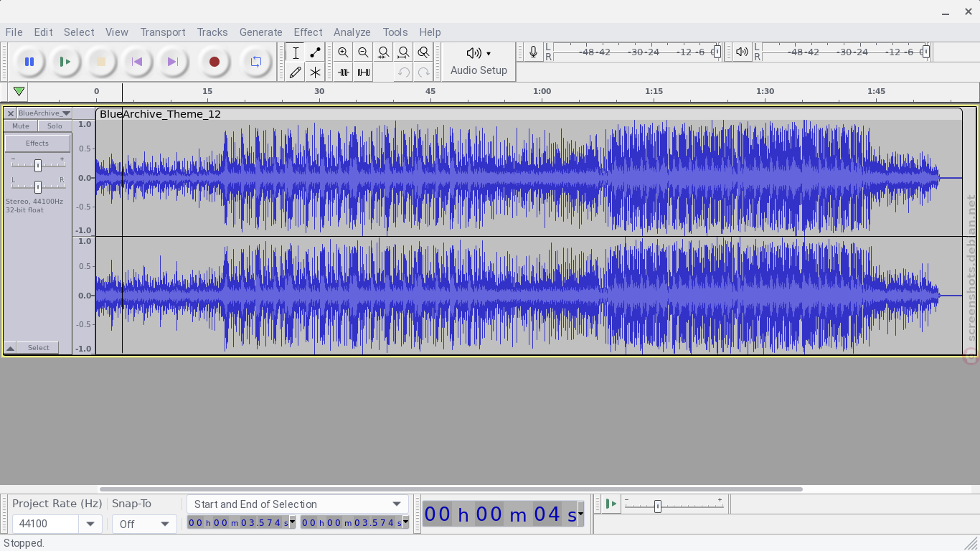Open the Tools menu
The height and width of the screenshot is (551, 980).
(x=395, y=32)
